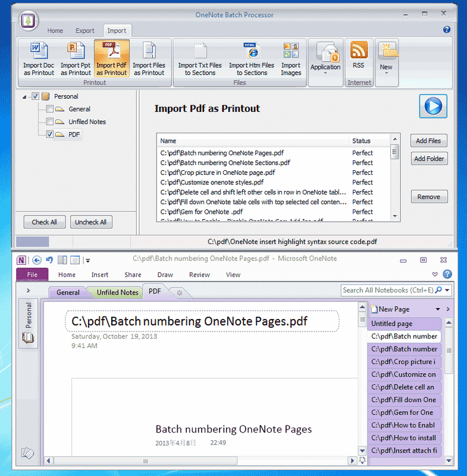Screen dimensions: 467x476
Task: Click the Name column header
Action: coord(253,141)
